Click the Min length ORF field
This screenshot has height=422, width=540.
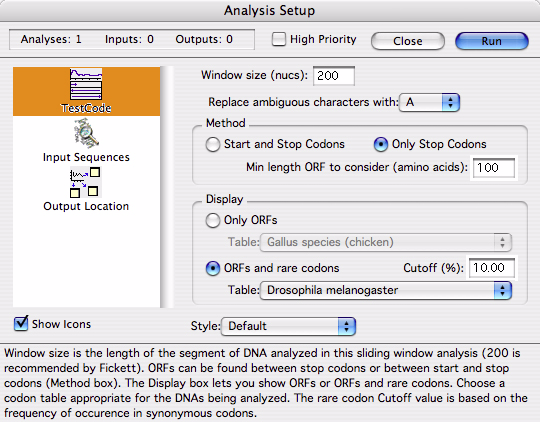coord(494,168)
